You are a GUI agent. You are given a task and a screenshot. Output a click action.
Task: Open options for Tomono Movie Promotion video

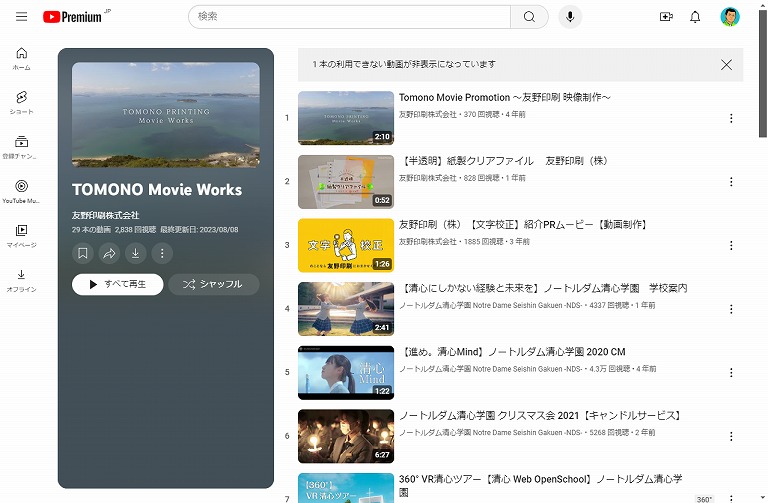731,118
